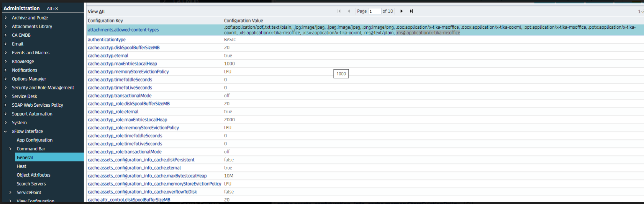
Task: Go to next page of results
Action: click(401, 11)
